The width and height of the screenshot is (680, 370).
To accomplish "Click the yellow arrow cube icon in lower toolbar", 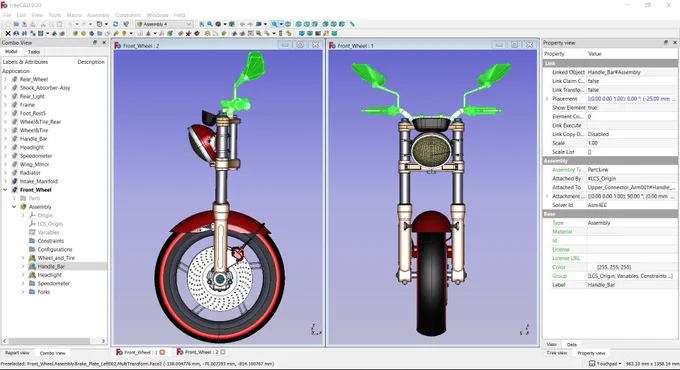I will [x=326, y=33].
